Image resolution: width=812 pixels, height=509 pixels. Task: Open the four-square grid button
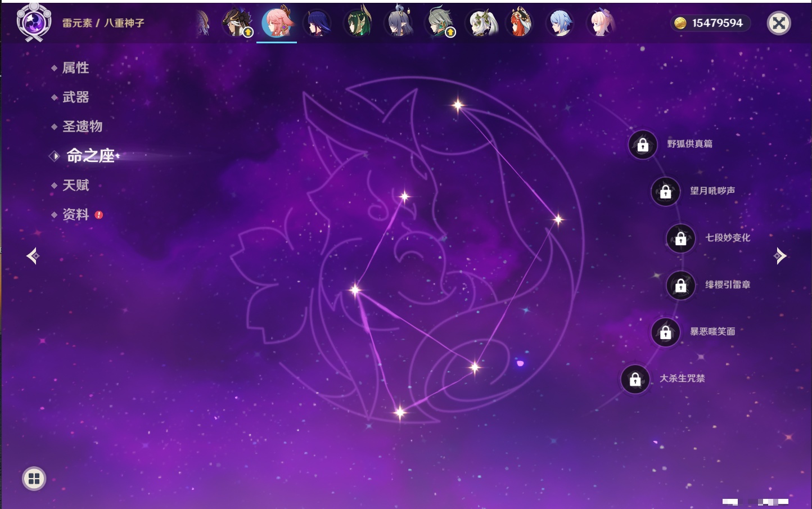click(x=34, y=479)
